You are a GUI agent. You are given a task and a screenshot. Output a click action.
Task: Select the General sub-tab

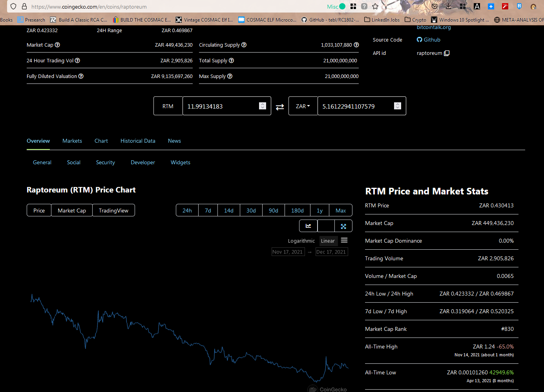click(x=42, y=162)
